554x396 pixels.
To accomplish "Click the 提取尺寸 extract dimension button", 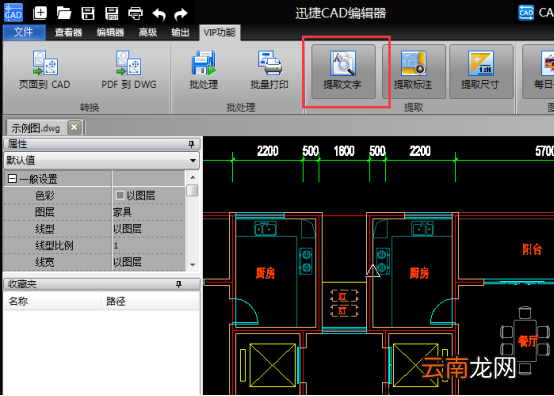I will point(481,71).
